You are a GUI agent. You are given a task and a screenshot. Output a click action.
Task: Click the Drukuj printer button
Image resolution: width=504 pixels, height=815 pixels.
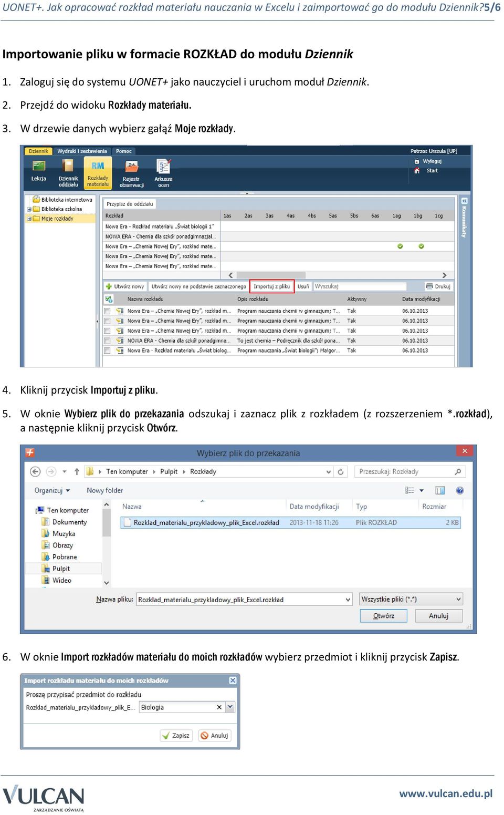[x=439, y=286]
